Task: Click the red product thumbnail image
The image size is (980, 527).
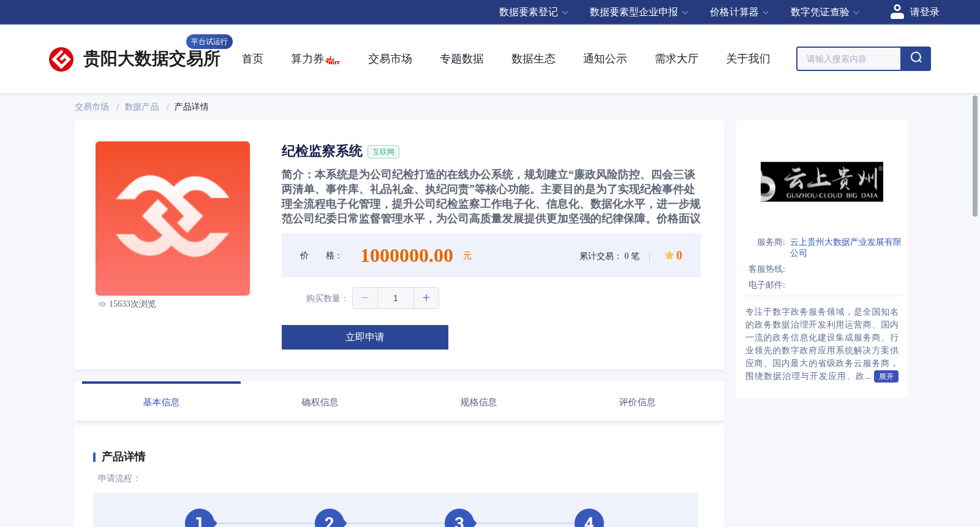Action: pyautogui.click(x=173, y=219)
